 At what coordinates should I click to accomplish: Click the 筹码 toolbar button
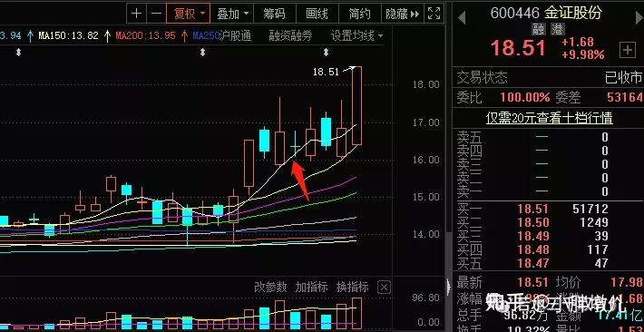coord(274,14)
